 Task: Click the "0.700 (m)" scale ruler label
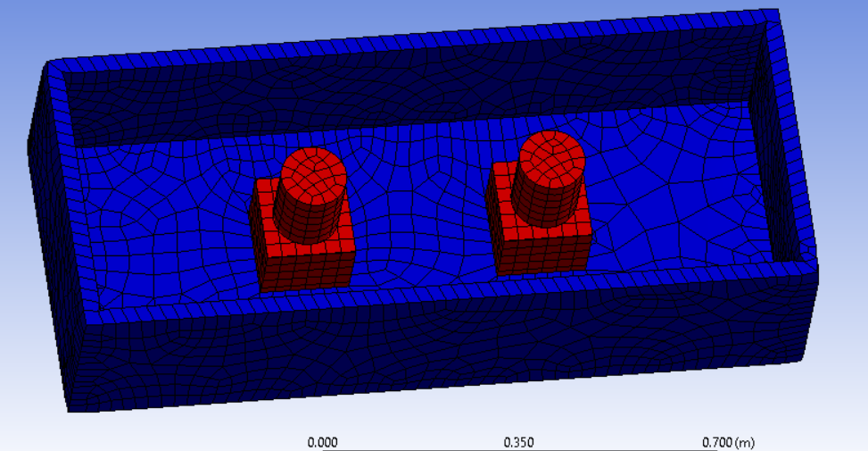point(728,442)
